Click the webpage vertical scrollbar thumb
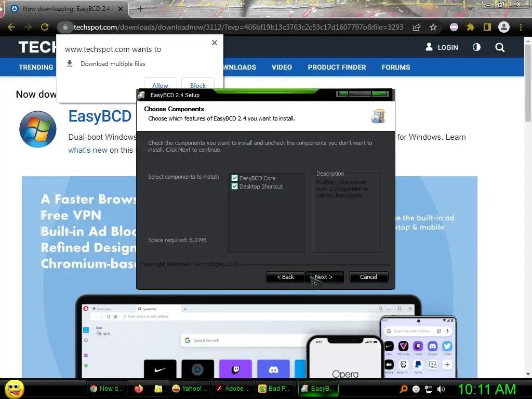This screenshot has height=399, width=532. 528,83
